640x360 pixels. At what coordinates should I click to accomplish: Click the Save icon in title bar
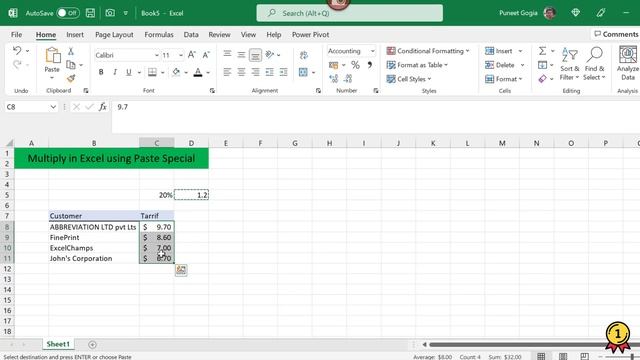[x=90, y=13]
